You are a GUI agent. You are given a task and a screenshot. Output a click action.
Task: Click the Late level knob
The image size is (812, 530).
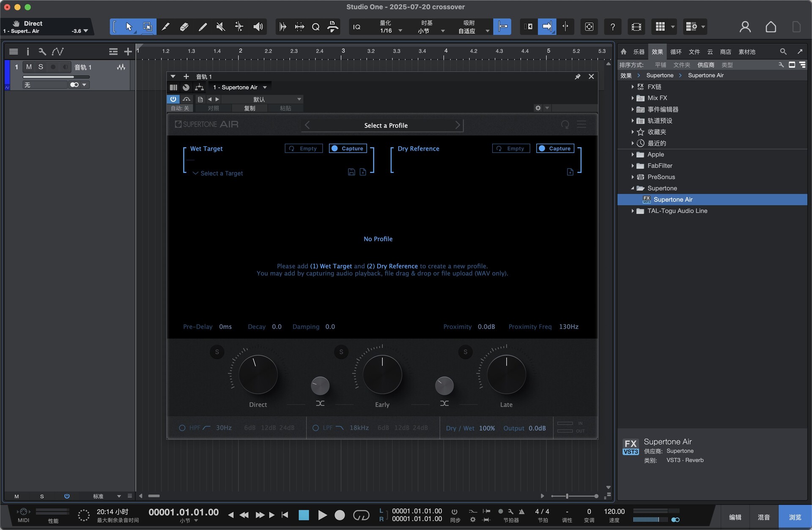pos(506,374)
